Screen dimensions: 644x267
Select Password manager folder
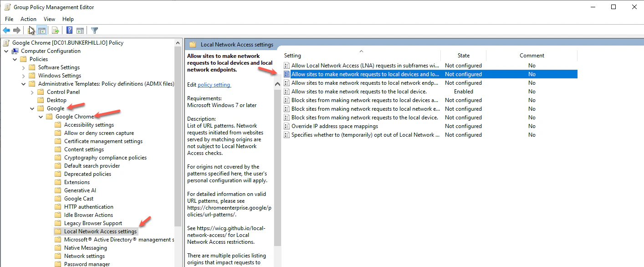click(x=87, y=264)
